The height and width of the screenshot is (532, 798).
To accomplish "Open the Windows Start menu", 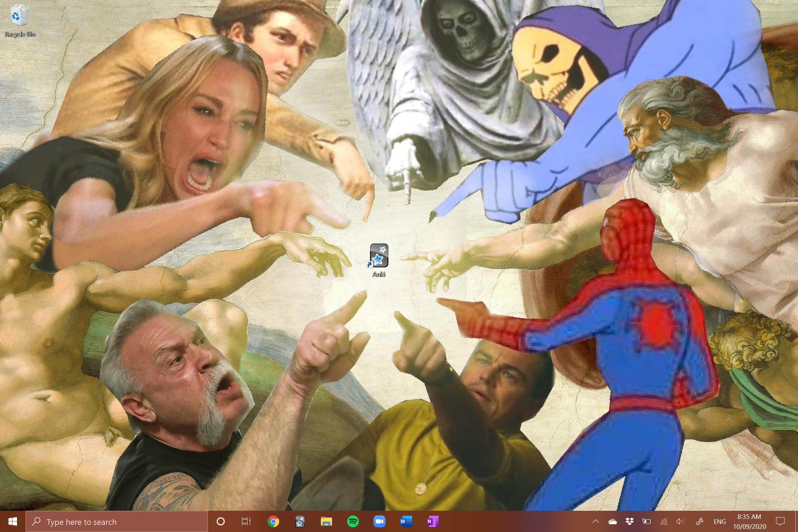I will pos(13,521).
